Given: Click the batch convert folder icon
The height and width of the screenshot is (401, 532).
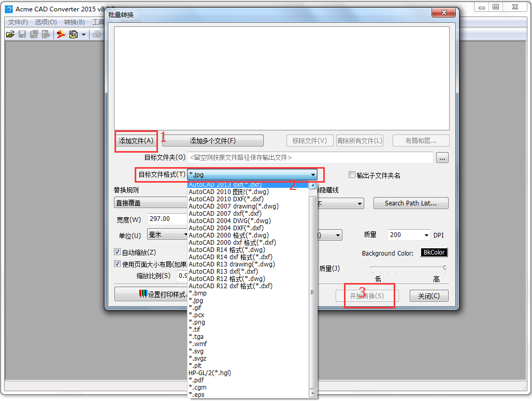Looking at the screenshot, I should tap(73, 34).
